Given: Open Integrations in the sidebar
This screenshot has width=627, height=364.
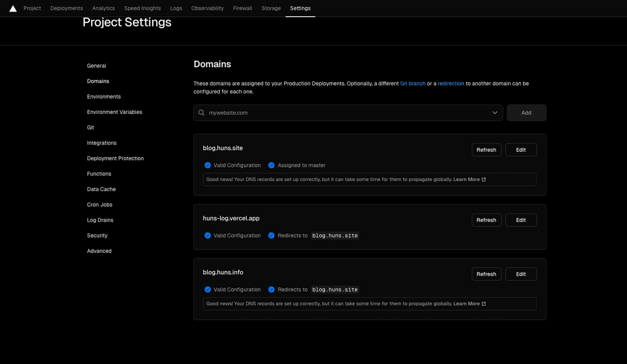Looking at the screenshot, I should pyautogui.click(x=102, y=143).
